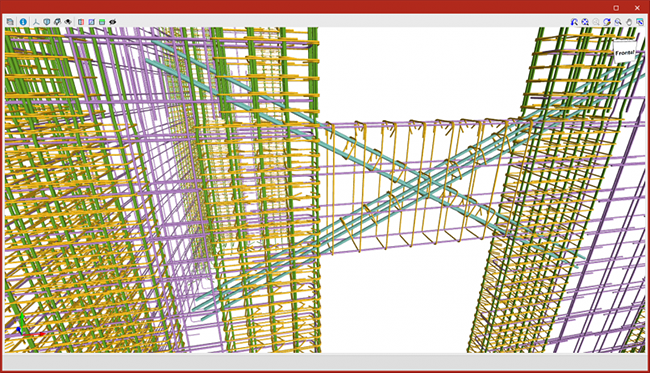Toggle the crossed-out eye visibility icon
The height and width of the screenshot is (373, 650).
click(112, 22)
